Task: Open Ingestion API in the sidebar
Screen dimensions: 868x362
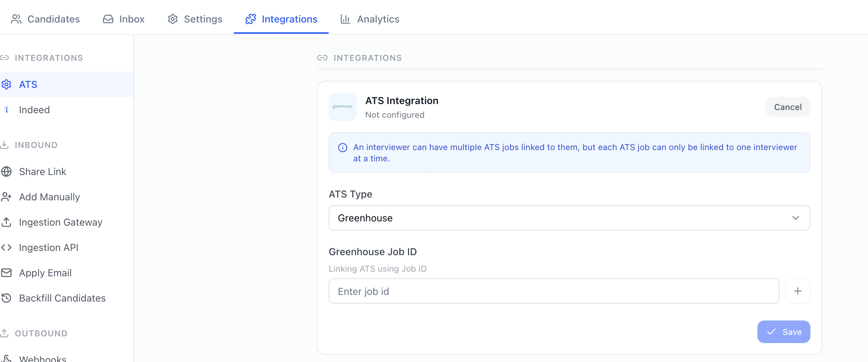Action: [x=67, y=247]
